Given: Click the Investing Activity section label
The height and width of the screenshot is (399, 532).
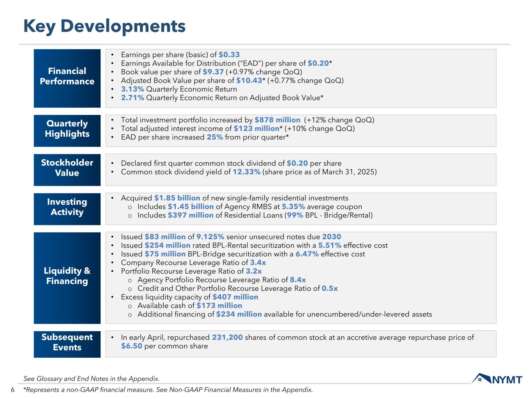Looking at the screenshot, I should point(67,207).
